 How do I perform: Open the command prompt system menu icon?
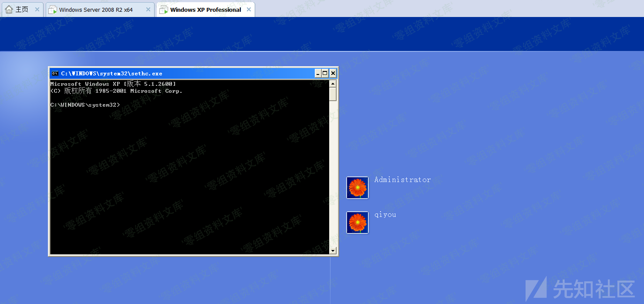click(x=55, y=74)
